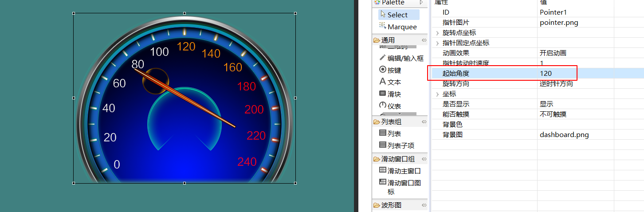
Task: Choose the Marquee selection tool
Action: pyautogui.click(x=398, y=27)
